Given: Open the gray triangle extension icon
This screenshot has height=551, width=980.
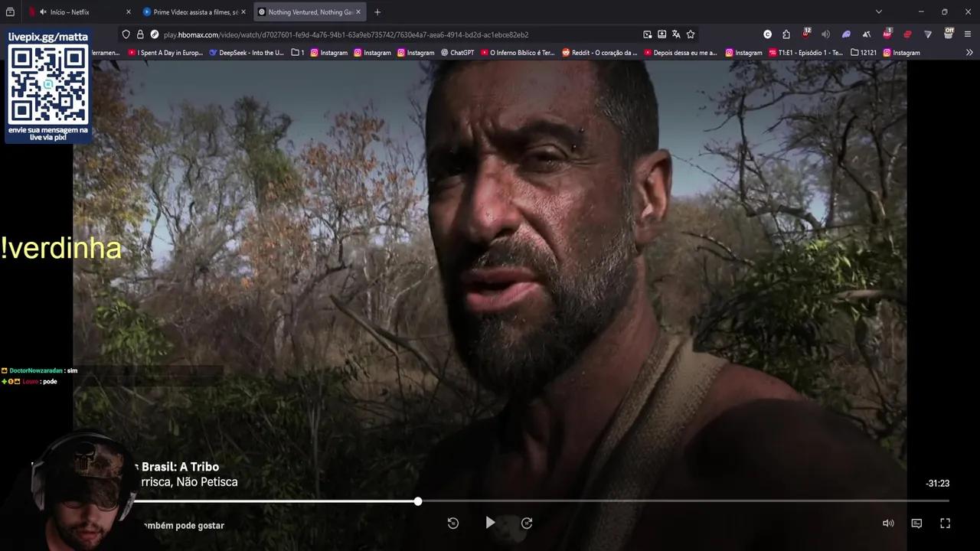Looking at the screenshot, I should pos(928,34).
